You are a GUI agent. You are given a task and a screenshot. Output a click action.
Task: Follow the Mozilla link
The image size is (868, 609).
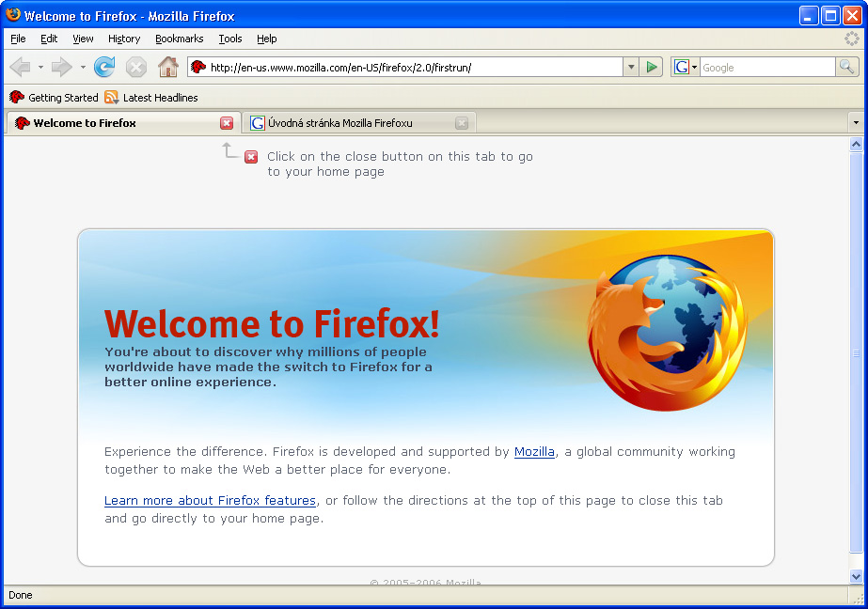click(x=534, y=451)
